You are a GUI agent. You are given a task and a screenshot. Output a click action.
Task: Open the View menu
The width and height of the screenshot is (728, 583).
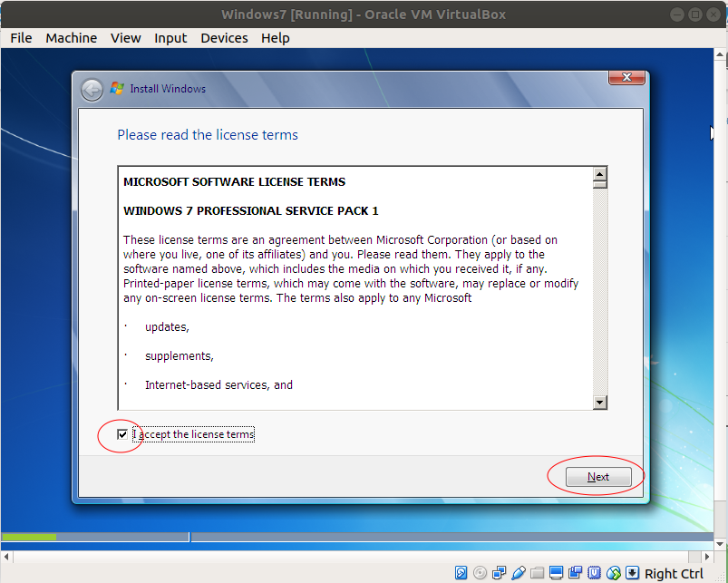125,38
